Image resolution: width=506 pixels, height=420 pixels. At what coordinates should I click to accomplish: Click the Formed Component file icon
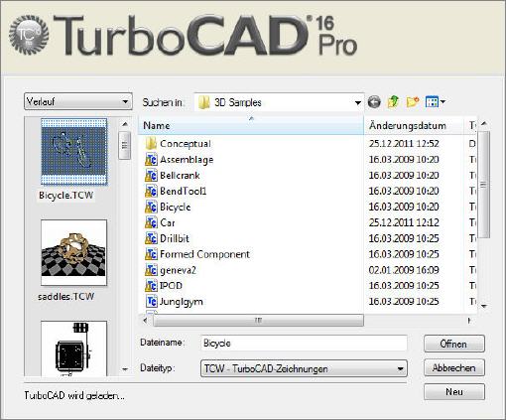[x=151, y=254]
